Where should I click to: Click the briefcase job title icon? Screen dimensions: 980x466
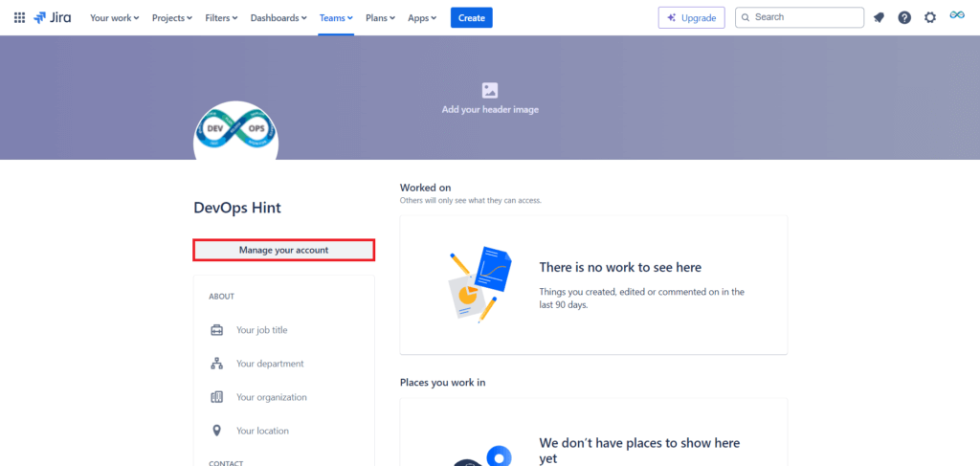[217, 330]
